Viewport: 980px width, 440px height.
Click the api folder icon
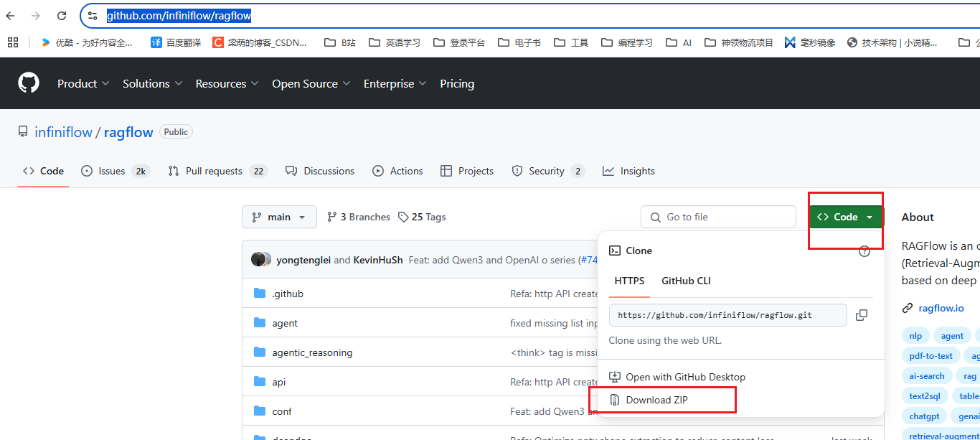[260, 382]
